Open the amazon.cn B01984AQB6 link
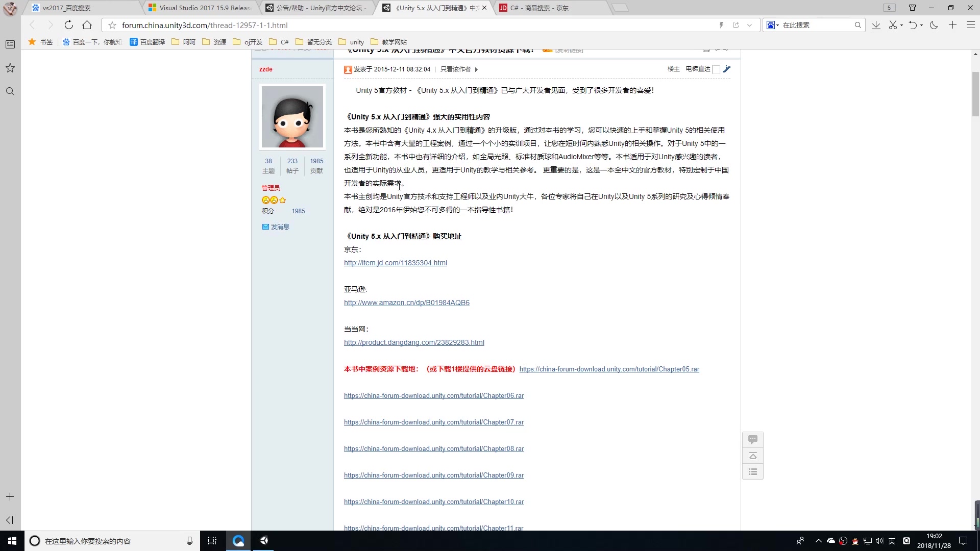The image size is (980, 551). (407, 303)
